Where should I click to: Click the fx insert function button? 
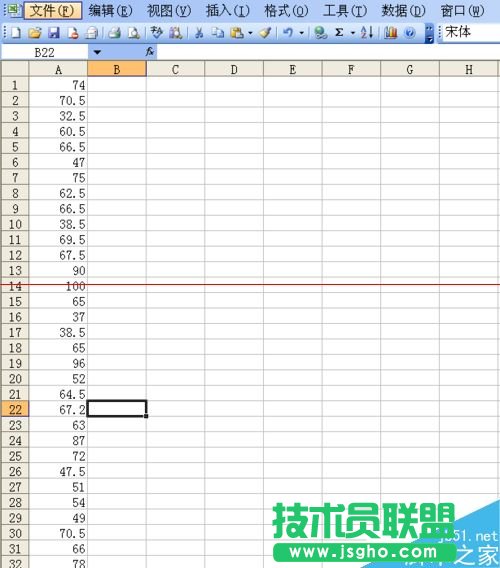tap(150, 52)
